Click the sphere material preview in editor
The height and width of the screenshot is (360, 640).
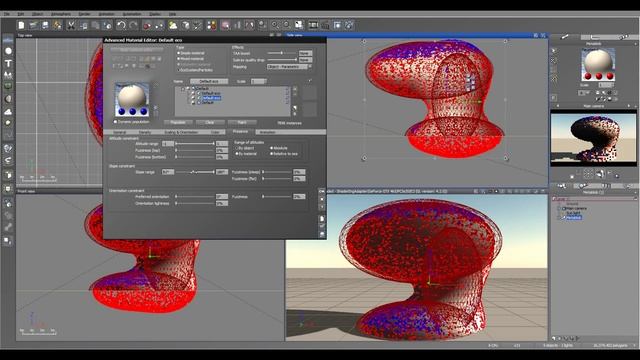[x=132, y=100]
